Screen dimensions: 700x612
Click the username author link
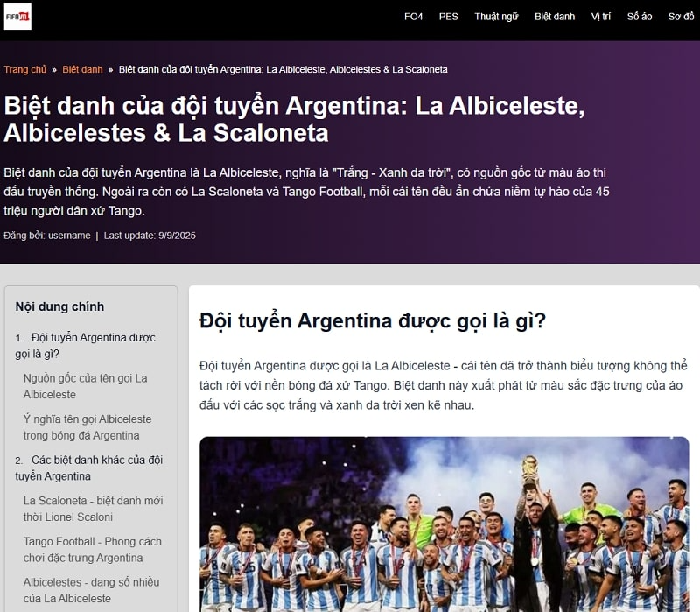click(x=71, y=236)
